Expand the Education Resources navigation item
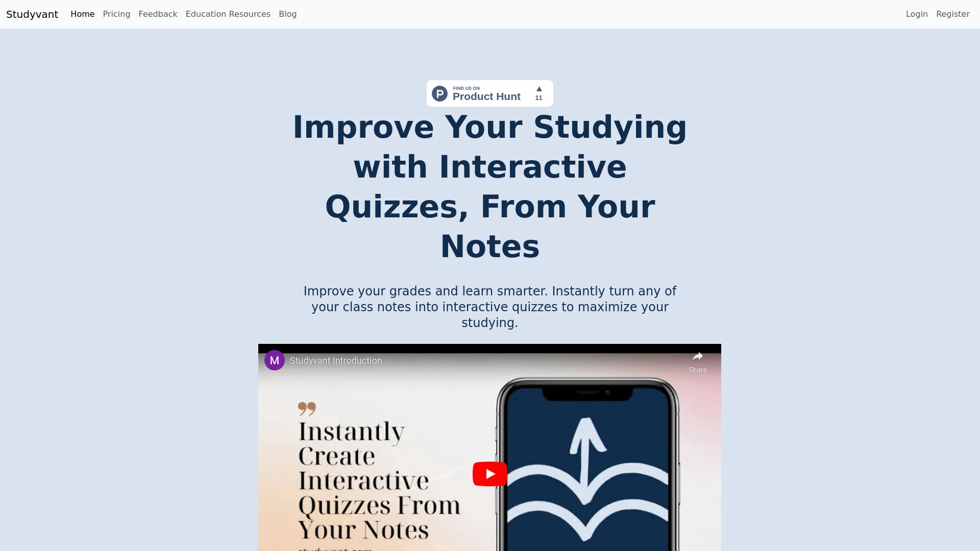 pyautogui.click(x=228, y=14)
